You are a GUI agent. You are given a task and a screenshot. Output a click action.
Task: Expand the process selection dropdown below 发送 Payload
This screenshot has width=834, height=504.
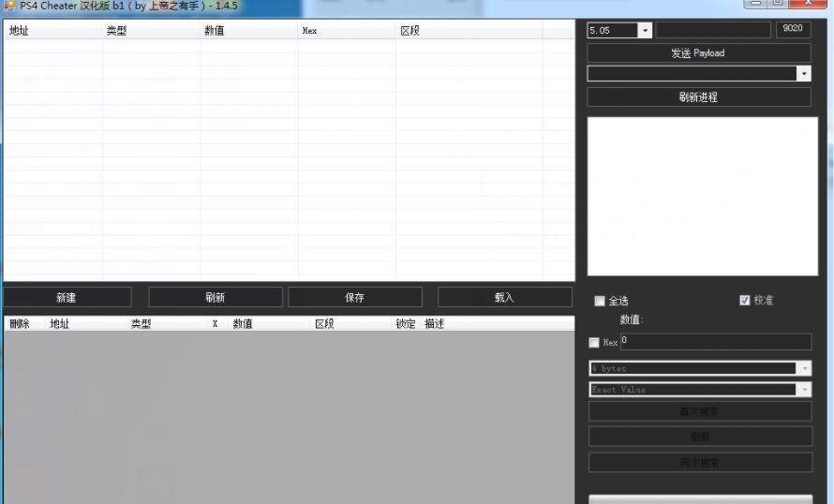(804, 73)
